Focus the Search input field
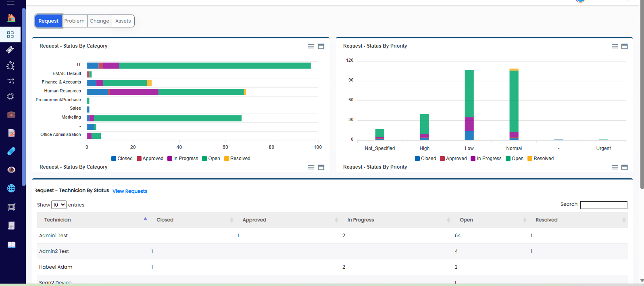Viewport: 644px width, 286px height. coord(604,205)
